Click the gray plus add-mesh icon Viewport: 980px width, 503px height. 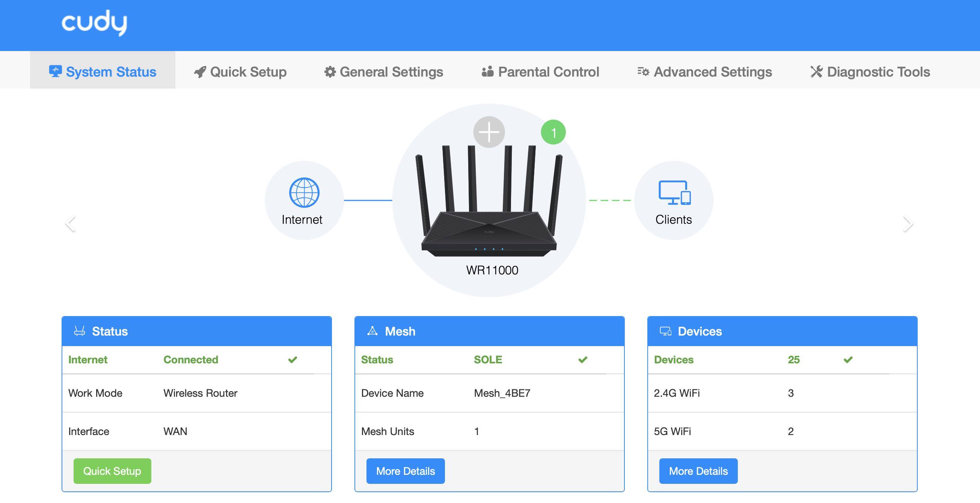(x=489, y=132)
